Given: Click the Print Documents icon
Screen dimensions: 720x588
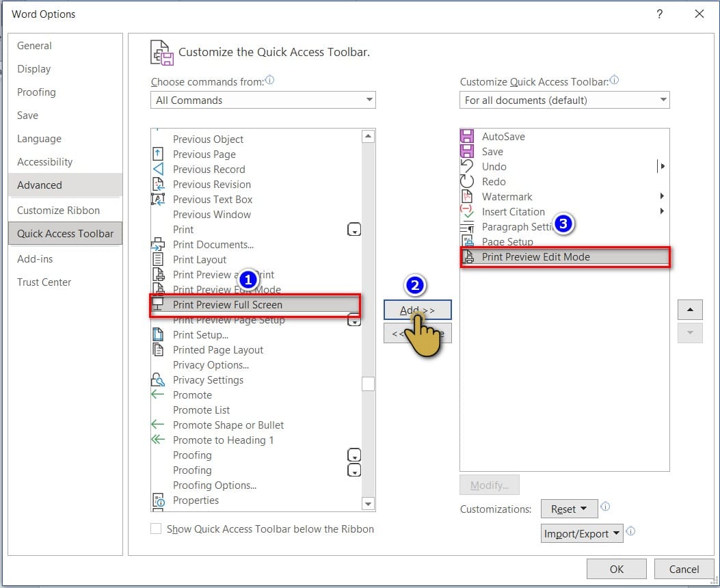Looking at the screenshot, I should tap(158, 244).
